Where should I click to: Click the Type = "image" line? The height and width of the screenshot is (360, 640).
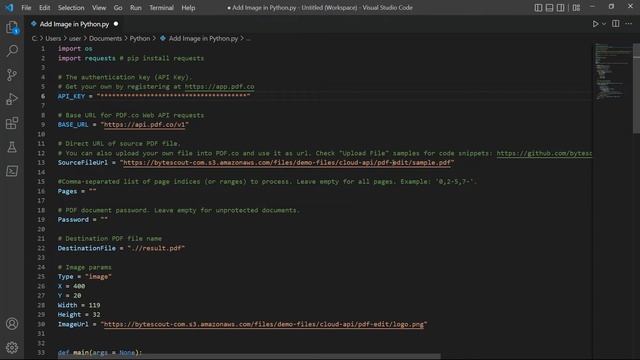tap(84, 276)
